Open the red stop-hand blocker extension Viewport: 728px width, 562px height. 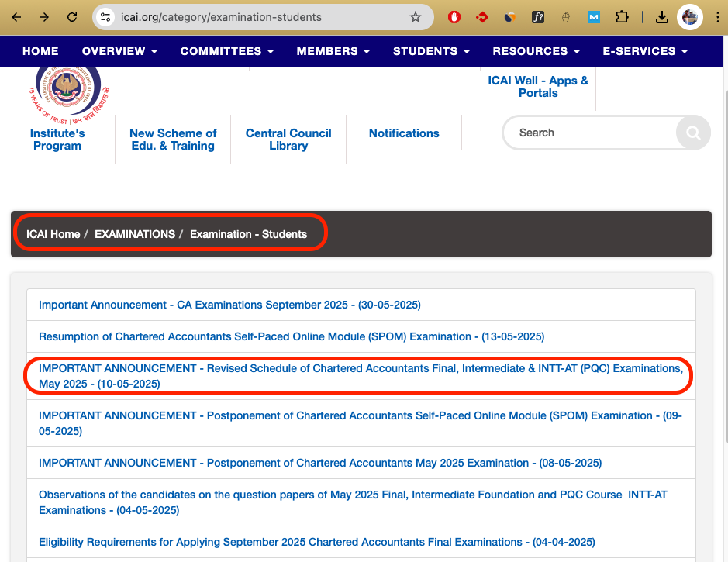pyautogui.click(x=454, y=18)
